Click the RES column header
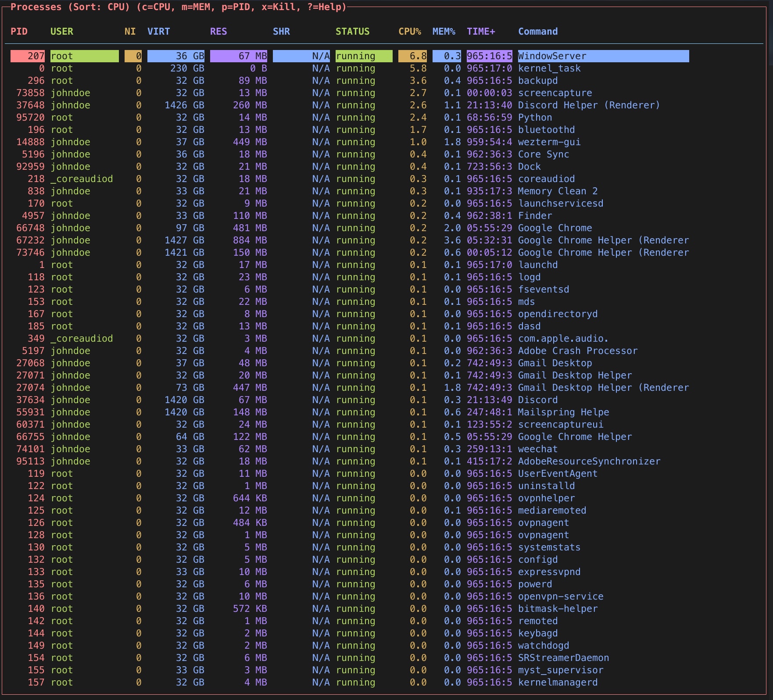This screenshot has height=700, width=773. (x=218, y=32)
